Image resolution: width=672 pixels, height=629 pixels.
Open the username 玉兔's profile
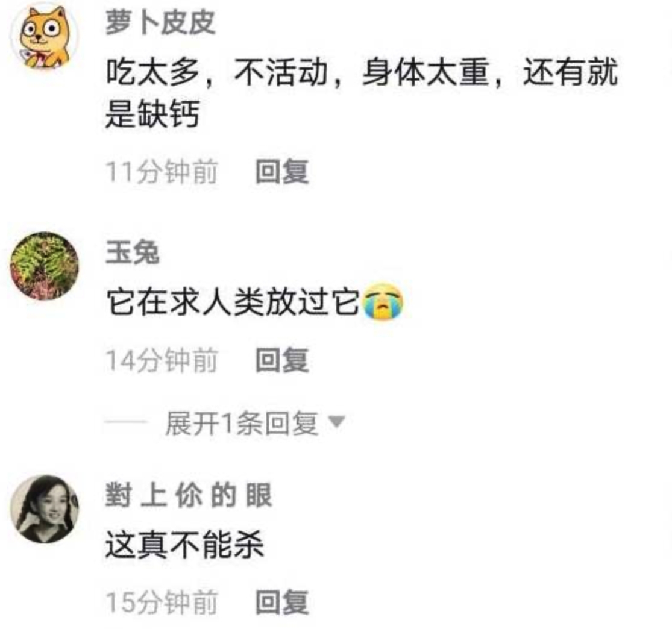point(133,252)
